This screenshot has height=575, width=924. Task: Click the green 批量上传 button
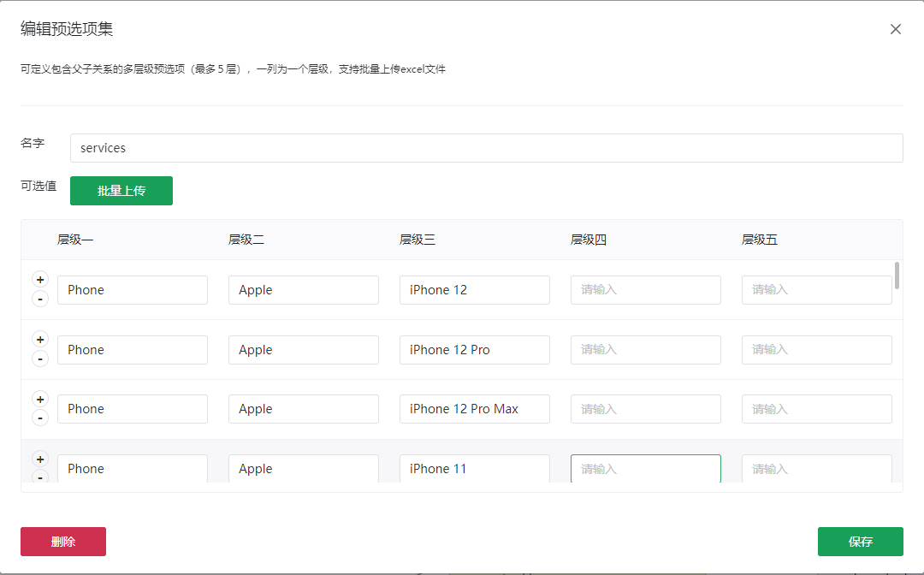121,191
